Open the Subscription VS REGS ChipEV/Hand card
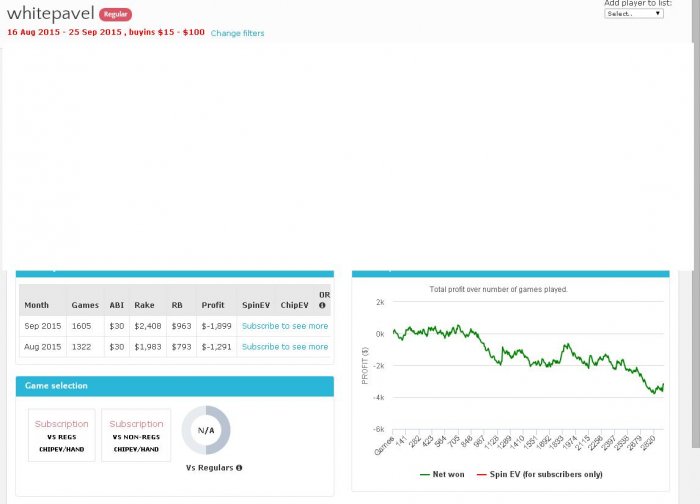 62,435
